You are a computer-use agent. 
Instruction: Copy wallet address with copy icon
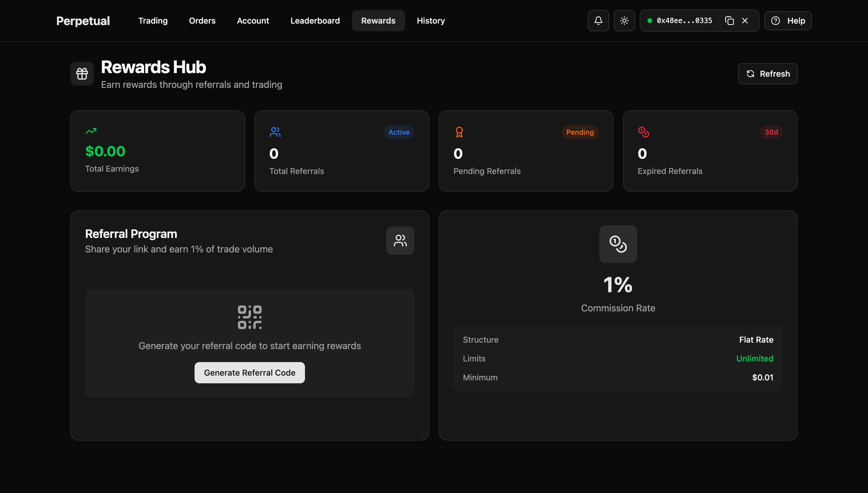tap(729, 21)
